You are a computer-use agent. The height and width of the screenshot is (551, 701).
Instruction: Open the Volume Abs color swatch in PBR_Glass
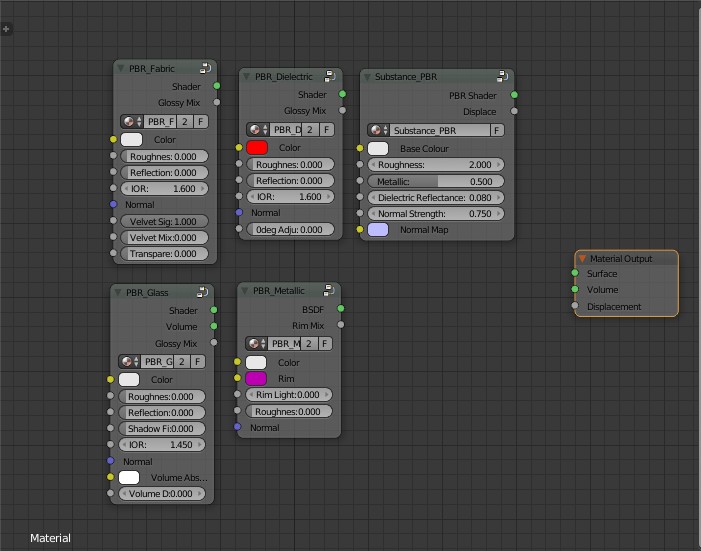(129, 477)
